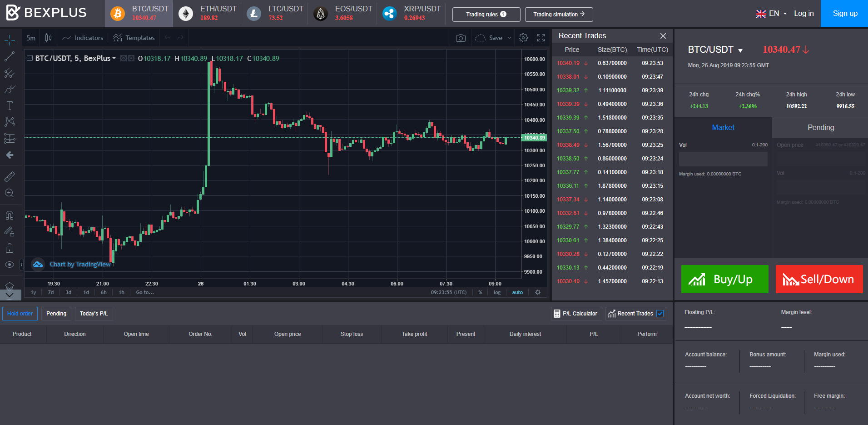Open chart settings gear in top toolbar
Image resolution: width=868 pixels, height=425 pixels.
point(523,38)
